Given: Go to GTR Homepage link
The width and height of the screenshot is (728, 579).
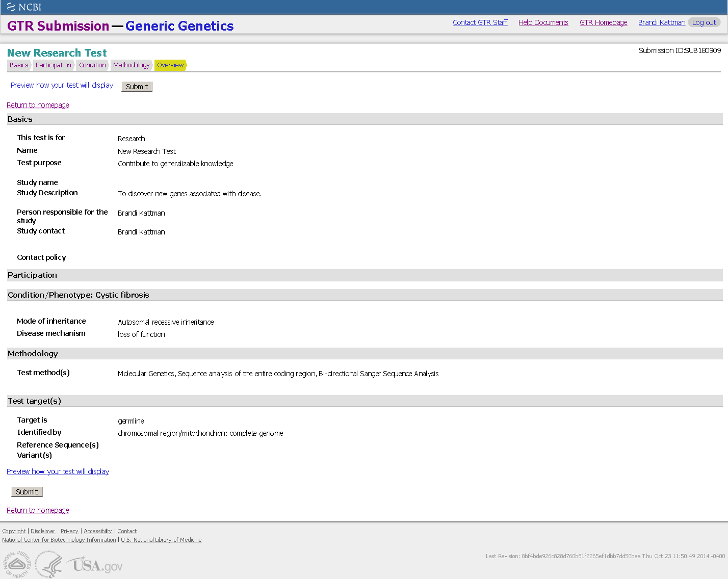Looking at the screenshot, I should tap(604, 22).
